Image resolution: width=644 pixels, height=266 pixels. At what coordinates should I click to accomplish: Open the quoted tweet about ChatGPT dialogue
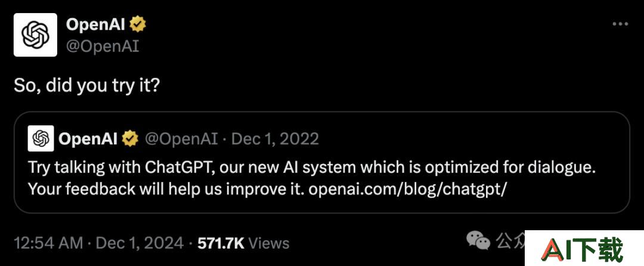pyautogui.click(x=321, y=162)
